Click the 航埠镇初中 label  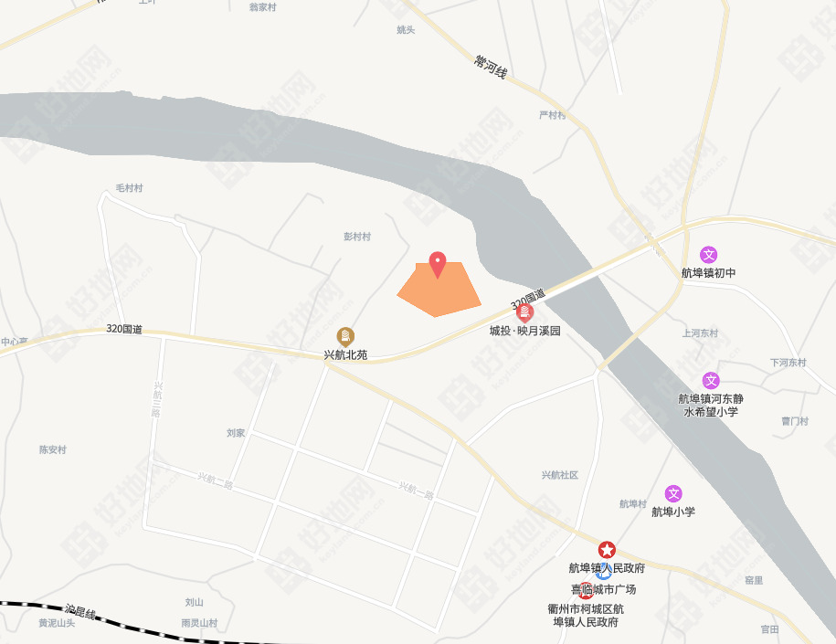coord(709,273)
